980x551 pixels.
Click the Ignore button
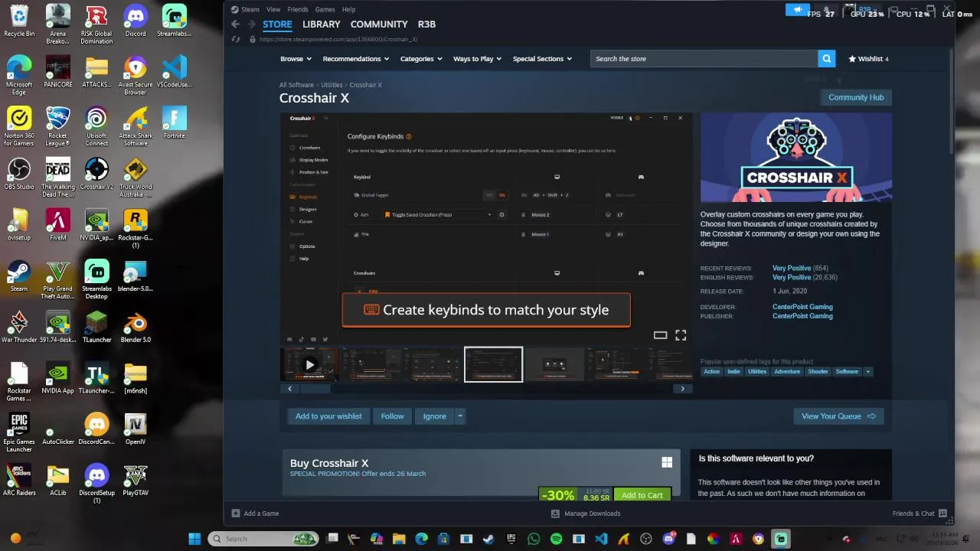click(434, 416)
